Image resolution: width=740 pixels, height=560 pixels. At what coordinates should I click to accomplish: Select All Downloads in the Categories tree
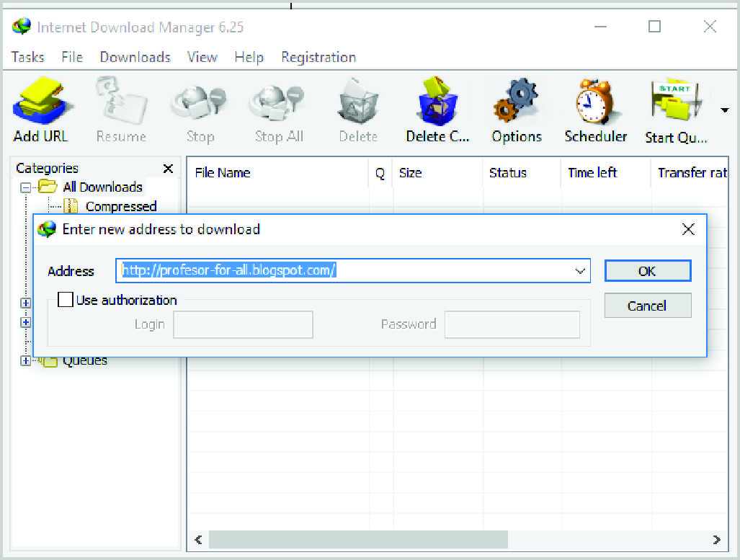tap(102, 187)
